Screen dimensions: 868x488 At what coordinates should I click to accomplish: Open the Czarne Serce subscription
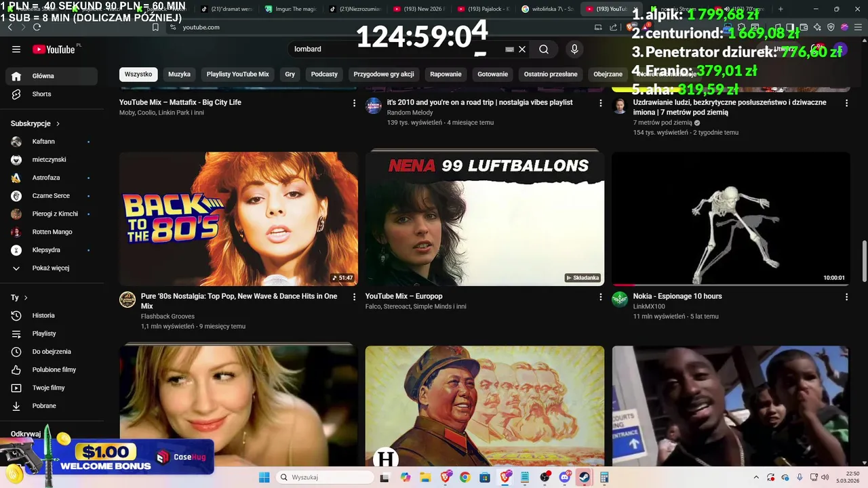(52, 196)
